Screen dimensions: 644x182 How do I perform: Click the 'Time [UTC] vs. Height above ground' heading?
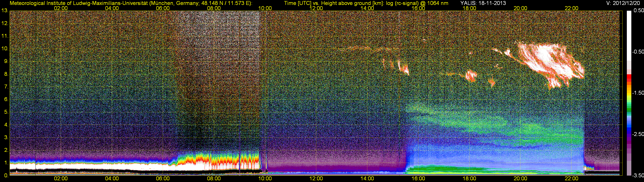click(366, 3)
